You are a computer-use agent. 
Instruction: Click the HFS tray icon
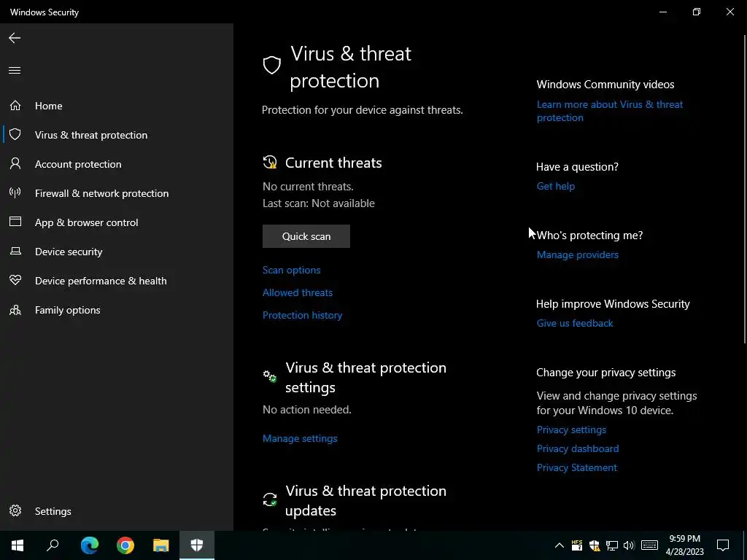pos(576,545)
